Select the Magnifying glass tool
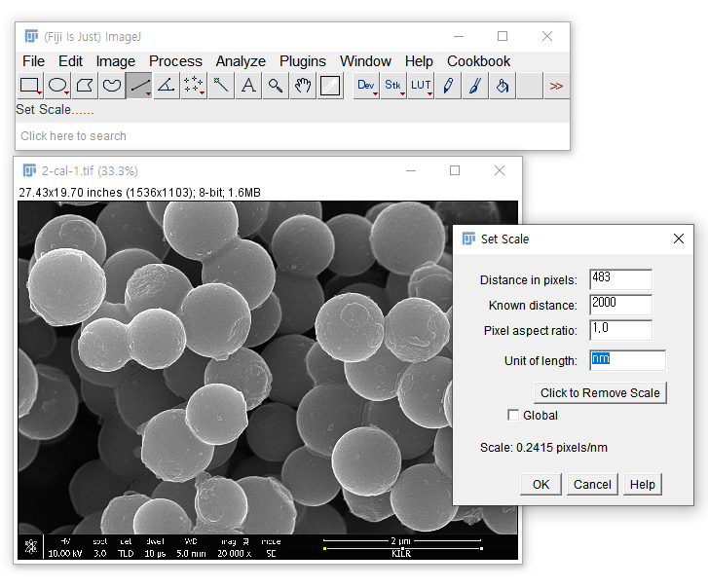Viewport: 708px width, 588px height. tap(276, 86)
